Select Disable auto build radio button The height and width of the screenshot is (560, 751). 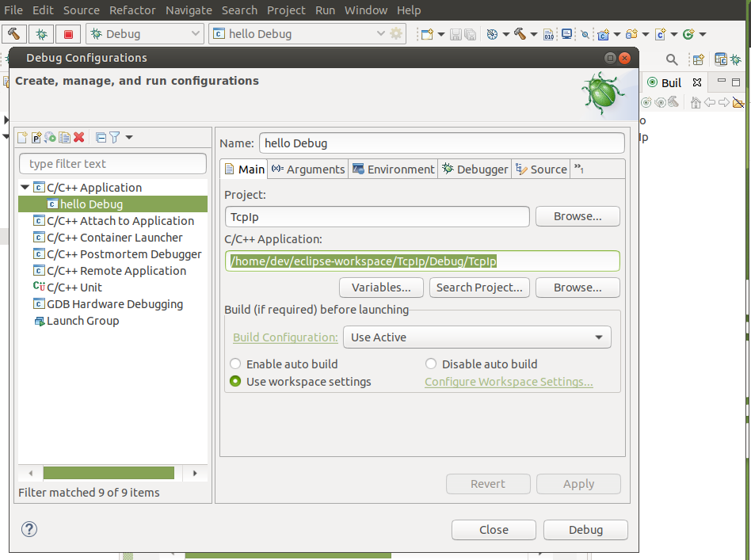431,364
